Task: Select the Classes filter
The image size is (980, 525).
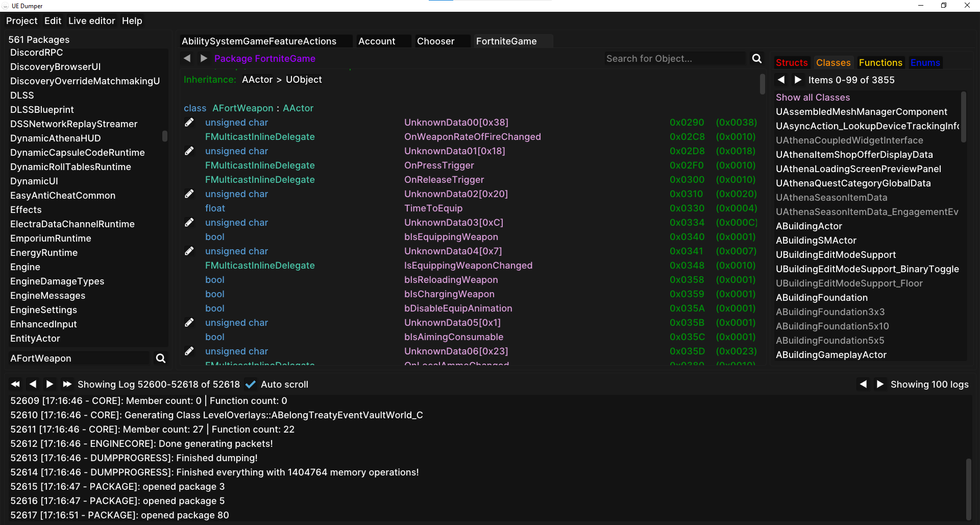Action: point(833,63)
